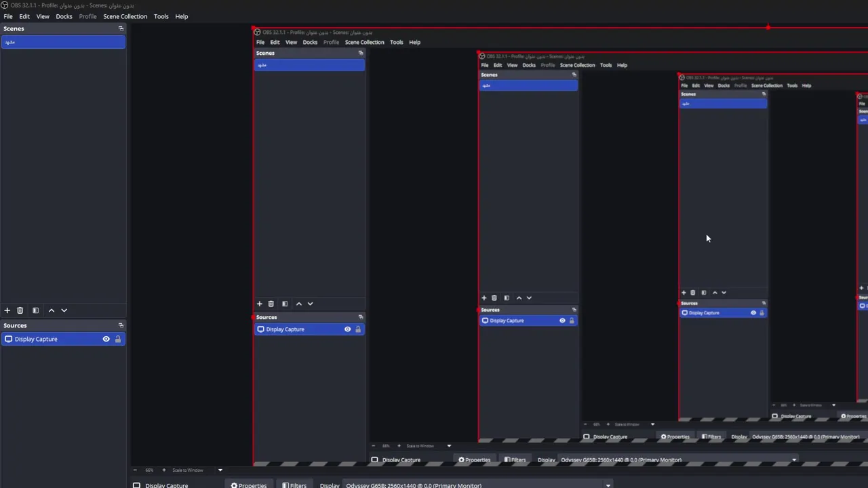The width and height of the screenshot is (868, 488).
Task: Zoom in main preview with plus icon
Action: pos(163,470)
